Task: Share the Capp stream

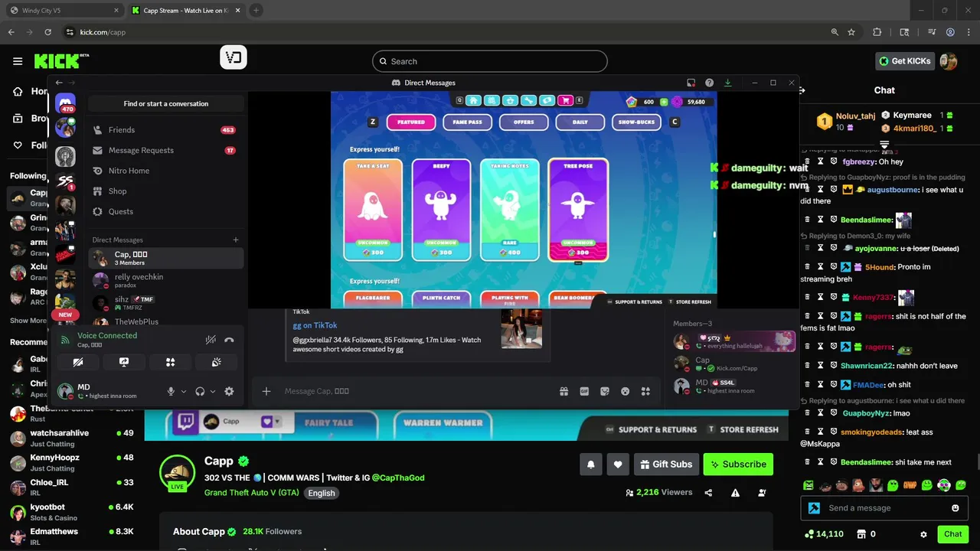Action: [708, 493]
